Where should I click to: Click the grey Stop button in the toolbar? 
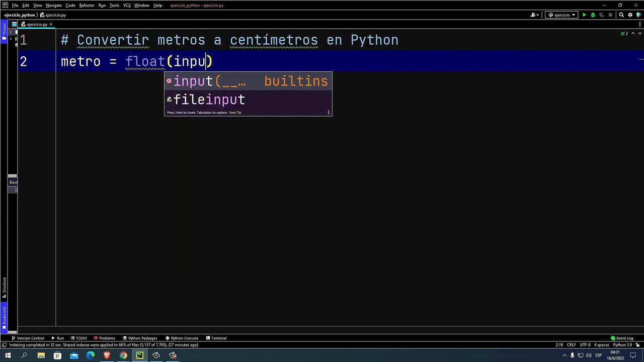coord(610,15)
